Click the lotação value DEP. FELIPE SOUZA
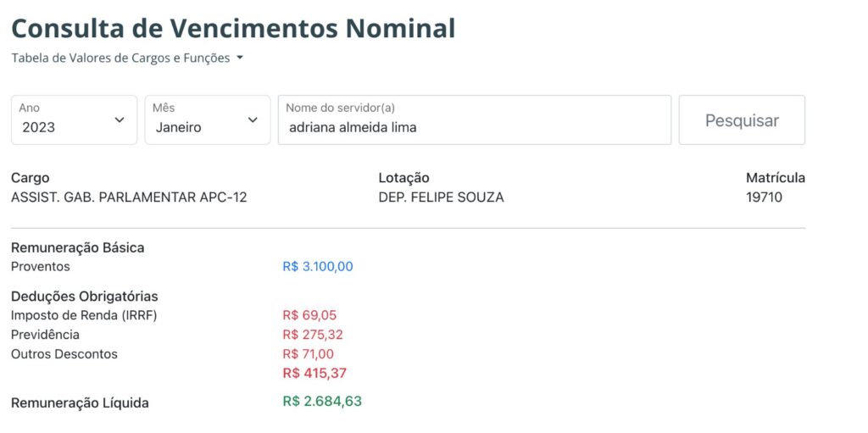 pos(441,197)
